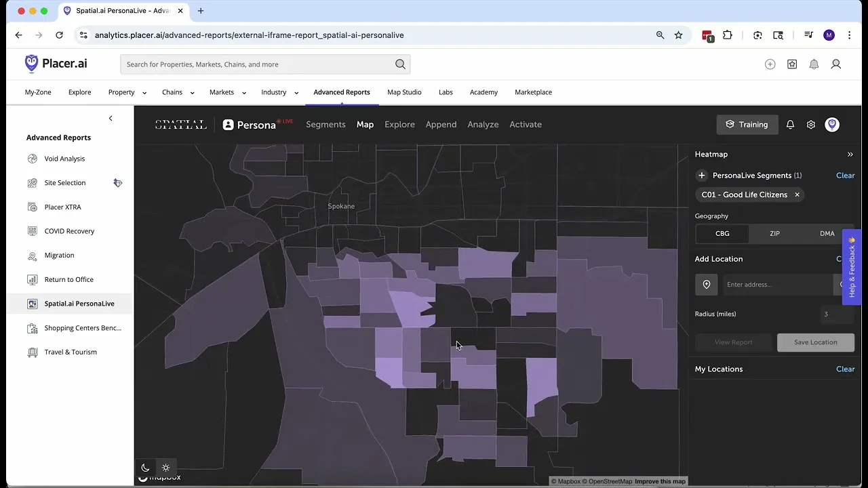The image size is (868, 488).
Task: Open the Explore nav item in Placer
Action: (x=79, y=92)
